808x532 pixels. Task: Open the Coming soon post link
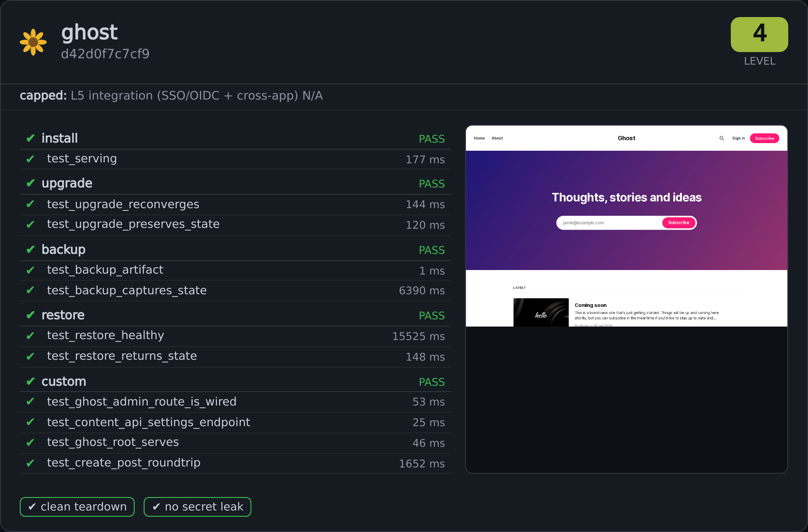click(x=591, y=305)
